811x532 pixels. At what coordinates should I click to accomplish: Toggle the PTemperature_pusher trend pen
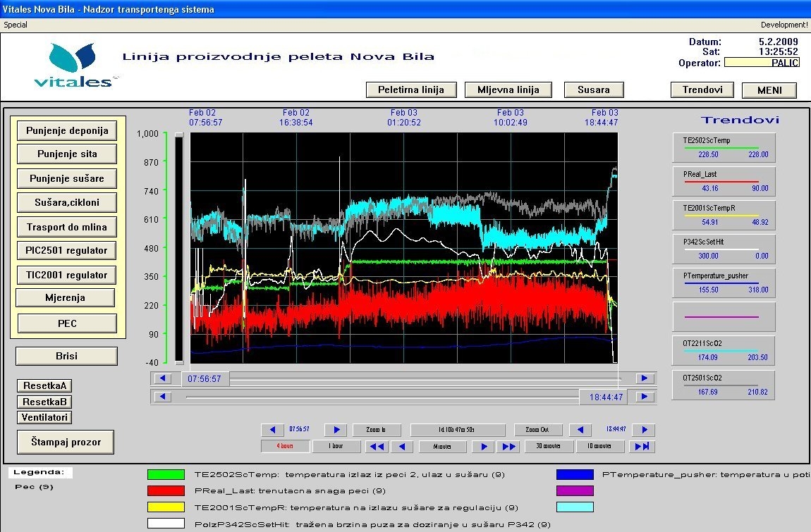coord(724,283)
